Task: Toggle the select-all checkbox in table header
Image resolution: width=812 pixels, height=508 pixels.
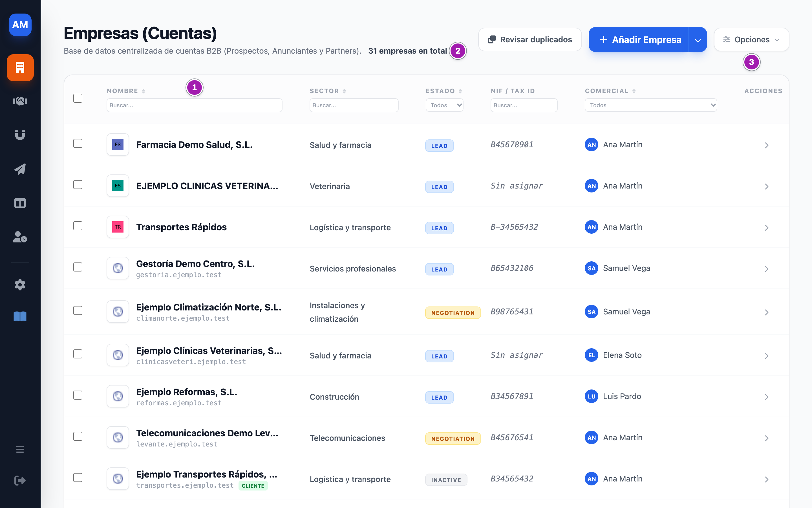Action: coord(78,98)
